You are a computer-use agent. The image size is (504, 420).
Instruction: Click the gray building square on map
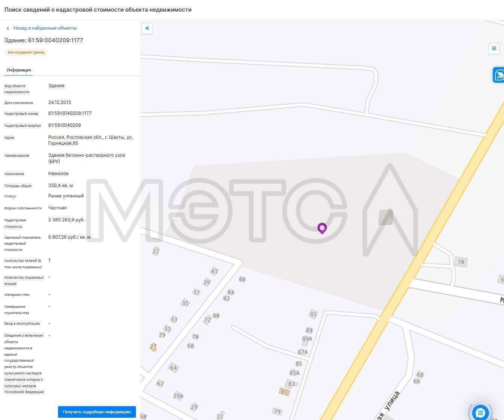click(386, 217)
